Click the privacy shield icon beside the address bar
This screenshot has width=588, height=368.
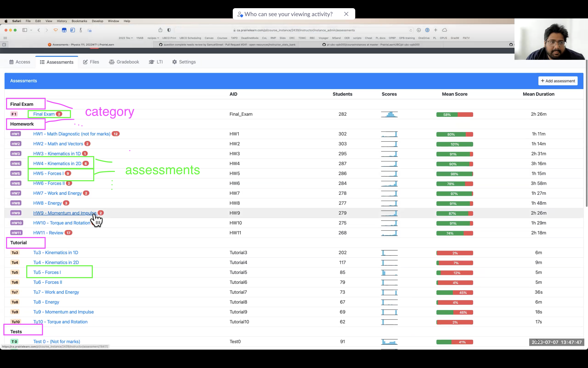point(169,30)
